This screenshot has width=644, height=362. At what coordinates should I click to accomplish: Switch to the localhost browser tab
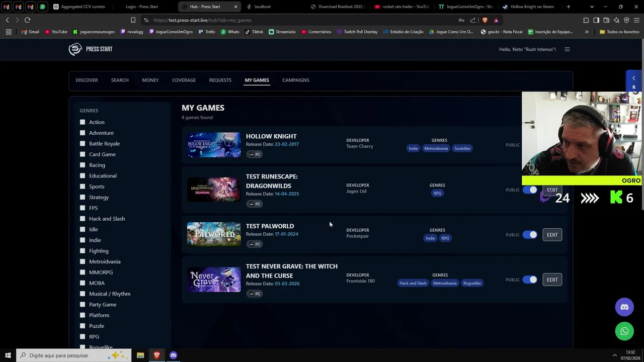[262, 7]
